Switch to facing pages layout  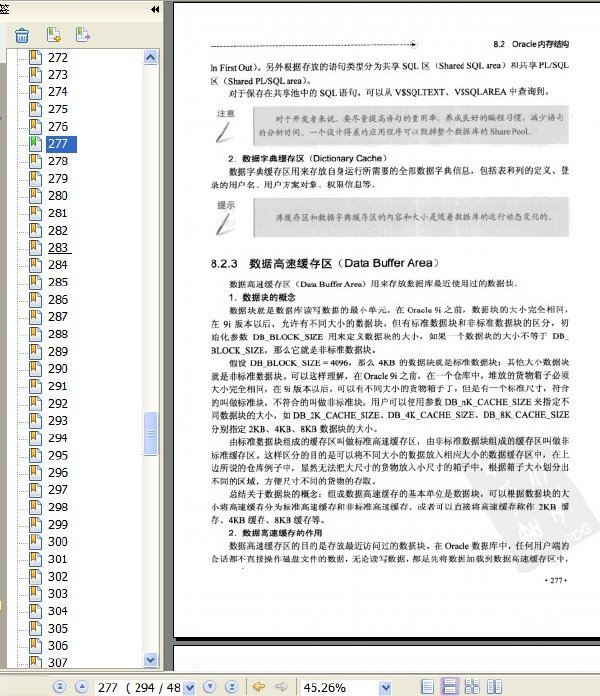(x=494, y=687)
